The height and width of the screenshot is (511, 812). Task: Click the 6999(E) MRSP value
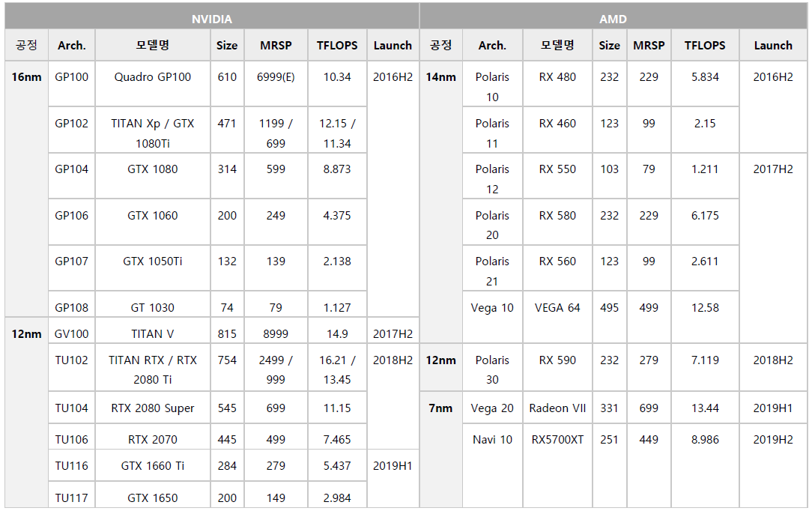pyautogui.click(x=276, y=77)
